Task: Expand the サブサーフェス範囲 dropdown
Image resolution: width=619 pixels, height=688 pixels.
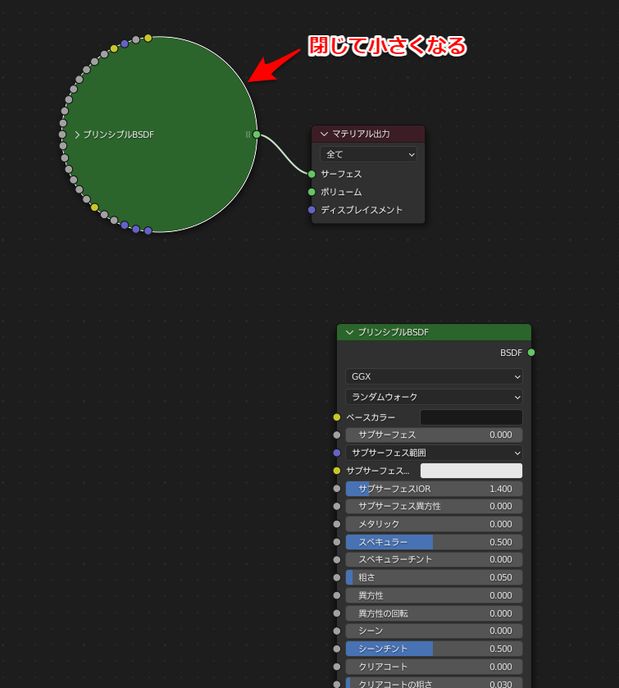Action: point(434,452)
